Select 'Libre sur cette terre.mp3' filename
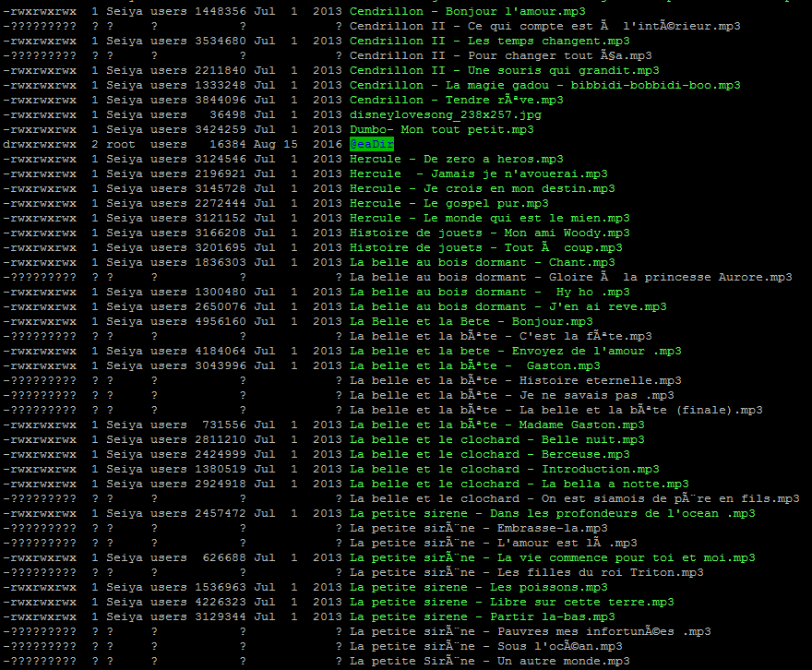 [x=582, y=603]
